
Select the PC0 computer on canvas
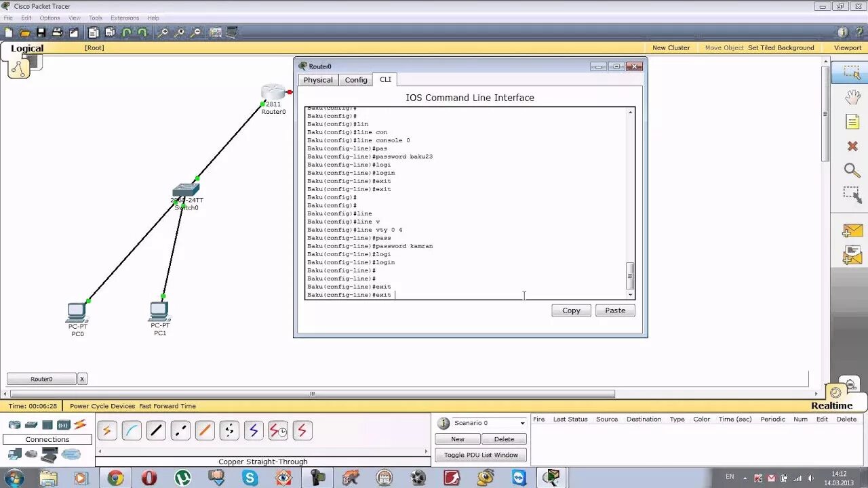77,312
